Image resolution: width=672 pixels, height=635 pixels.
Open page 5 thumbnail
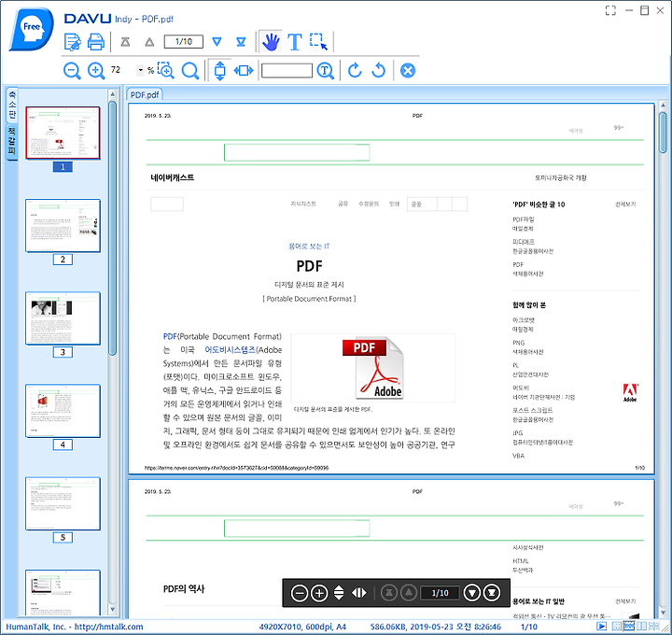coord(63,503)
